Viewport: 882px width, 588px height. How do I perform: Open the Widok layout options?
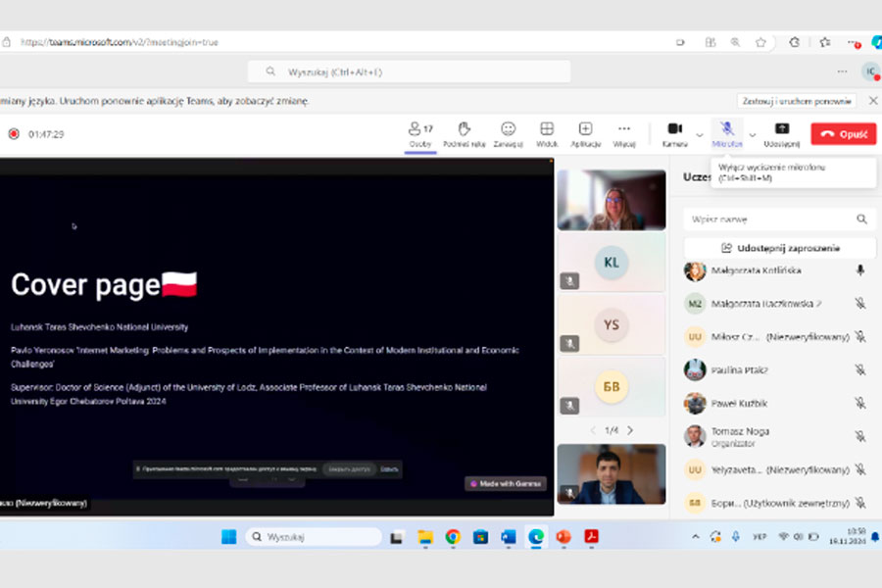coord(547,134)
